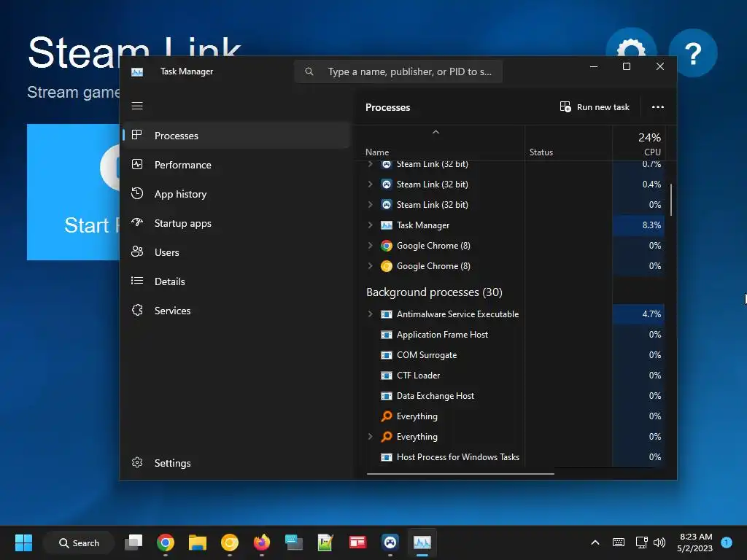Screen dimensions: 747x560
Task: Click the Processes icon in the sidebar
Action: (136, 135)
